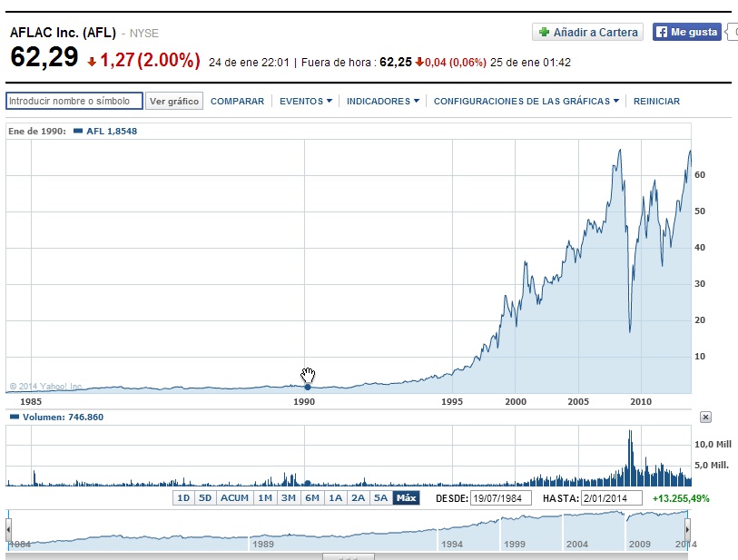The image size is (738, 560).
Task: Click the red after-hours down arrow by 0,04
Action: click(419, 62)
